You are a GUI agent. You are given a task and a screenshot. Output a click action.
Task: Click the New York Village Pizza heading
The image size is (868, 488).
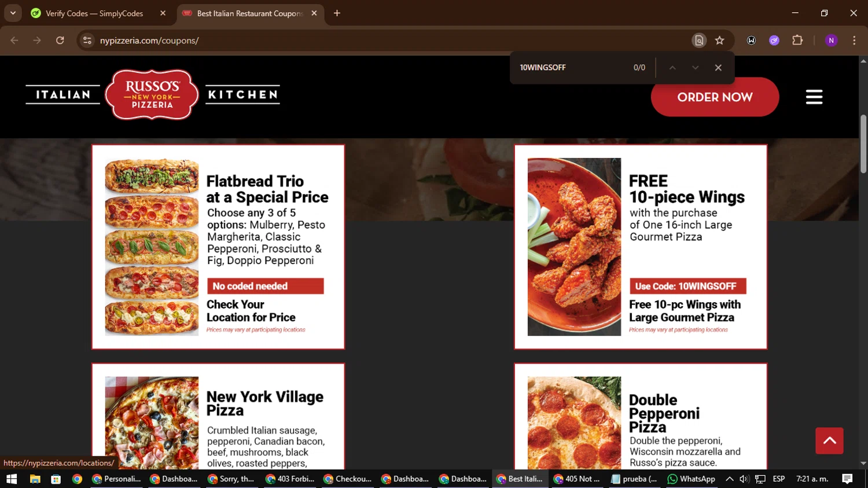[x=265, y=403]
